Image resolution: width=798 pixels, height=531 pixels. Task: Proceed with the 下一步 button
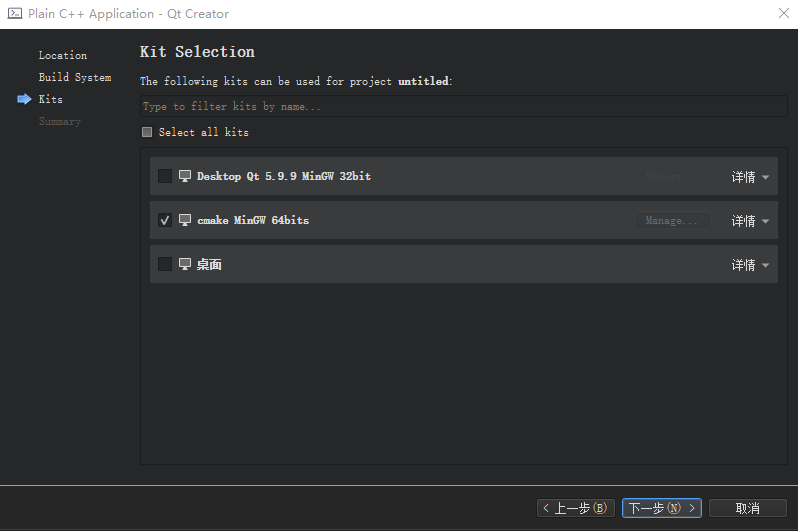(662, 508)
